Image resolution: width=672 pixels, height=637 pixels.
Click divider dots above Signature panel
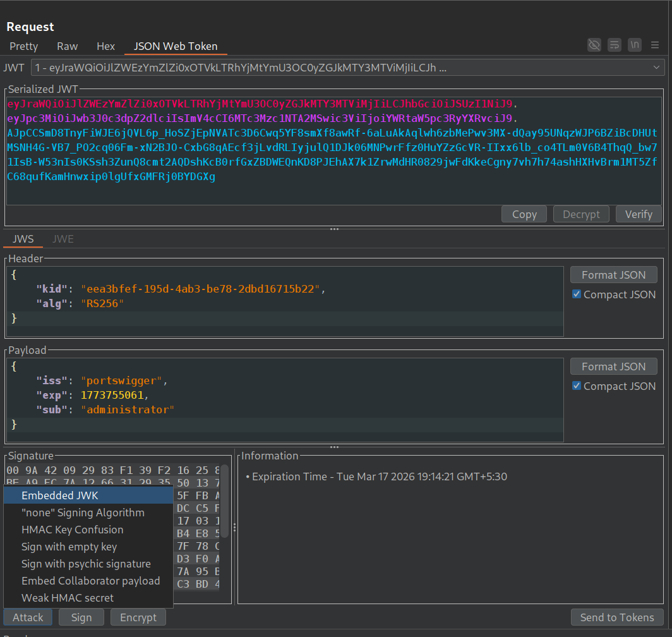[x=335, y=447]
